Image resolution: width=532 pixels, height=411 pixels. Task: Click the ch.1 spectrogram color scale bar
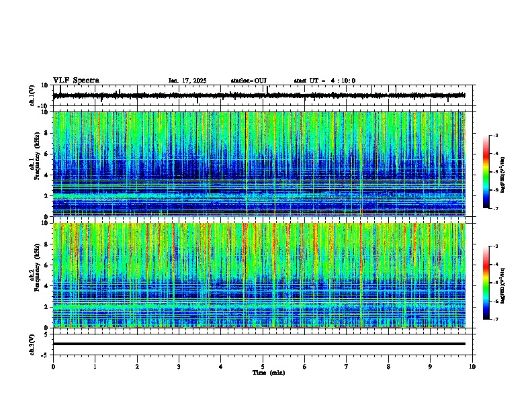coord(486,172)
